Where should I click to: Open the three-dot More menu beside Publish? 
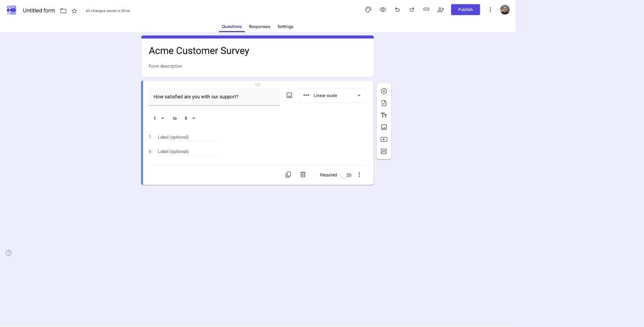pyautogui.click(x=490, y=10)
